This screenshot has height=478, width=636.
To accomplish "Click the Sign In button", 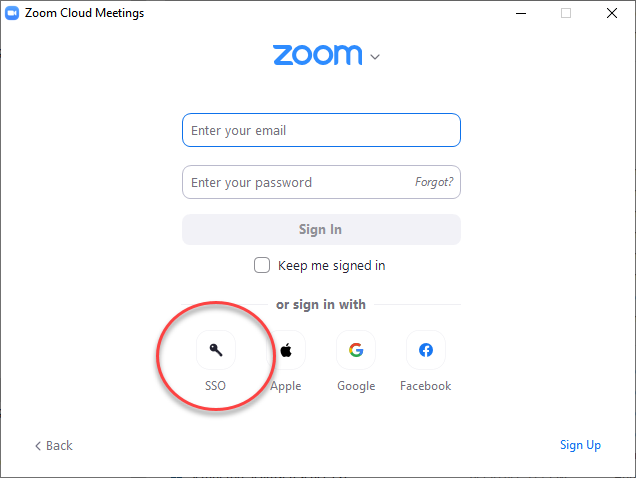I will tap(321, 230).
